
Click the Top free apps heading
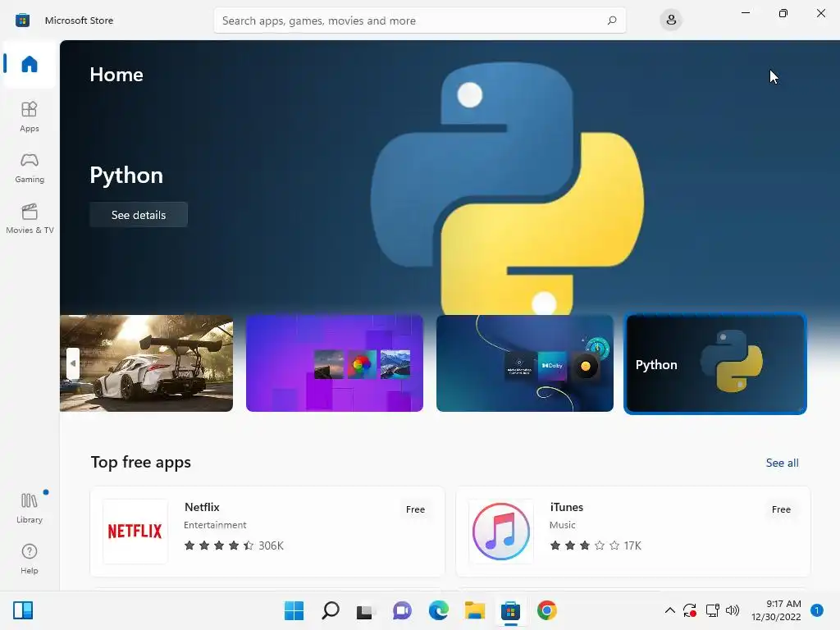141,462
